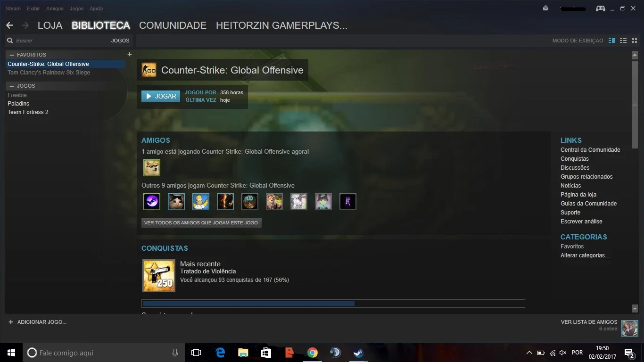
Task: Open the Exibir menu
Action: point(33,8)
